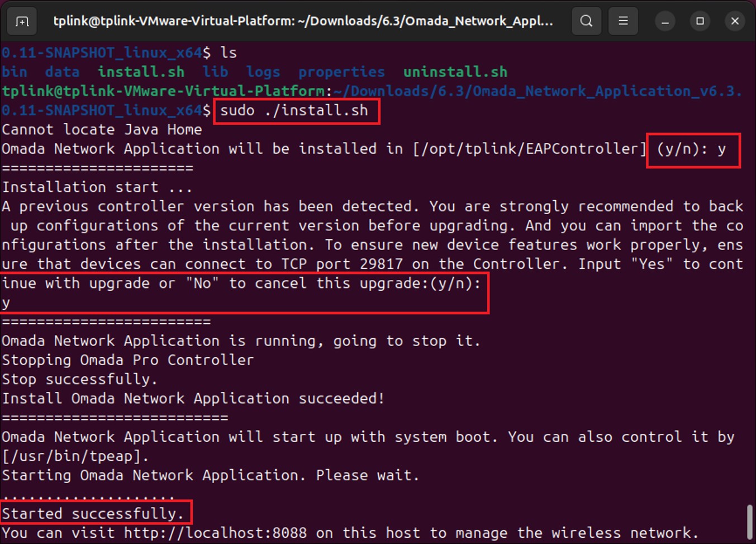Click the "sudo ./install.sh" command text
The height and width of the screenshot is (544, 756).
[294, 111]
